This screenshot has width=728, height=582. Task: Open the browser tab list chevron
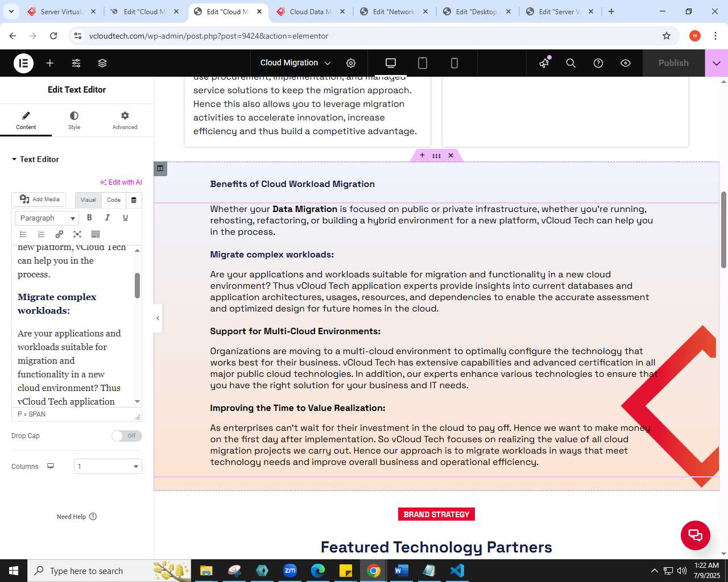coord(11,11)
